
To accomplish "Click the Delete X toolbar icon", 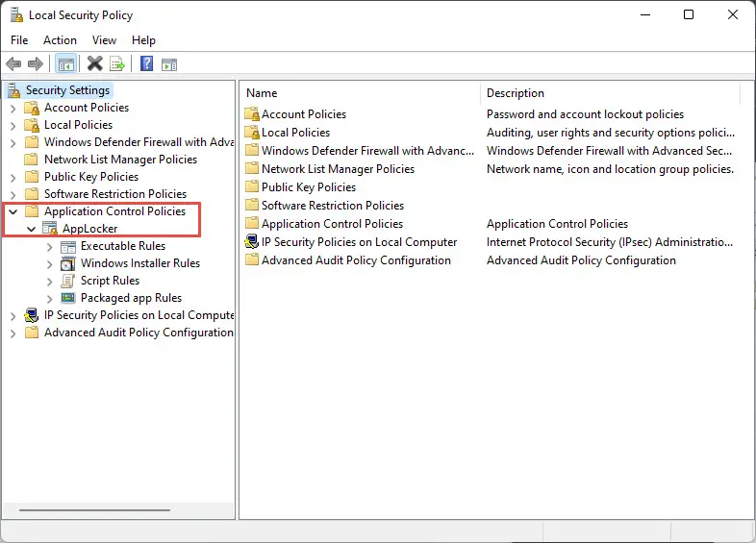I will coord(95,63).
